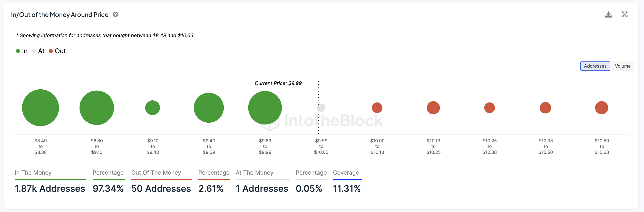
Task: Toggle the red Out legend item
Action: 57,51
